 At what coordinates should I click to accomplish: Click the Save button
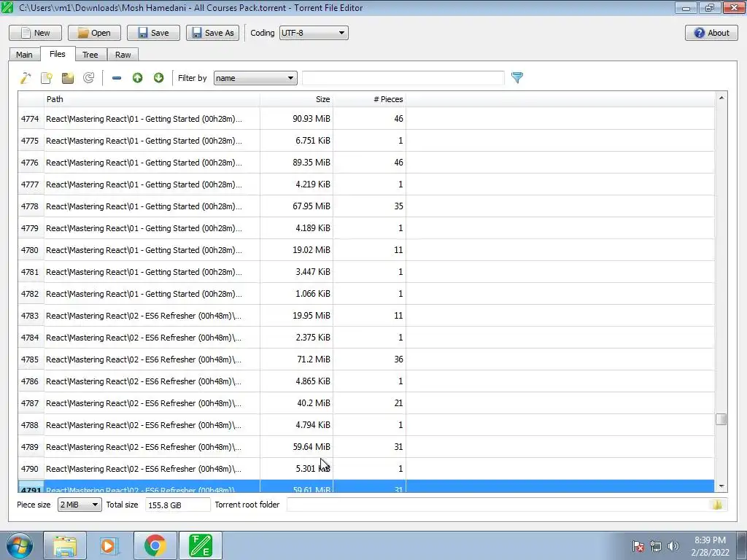pos(153,33)
